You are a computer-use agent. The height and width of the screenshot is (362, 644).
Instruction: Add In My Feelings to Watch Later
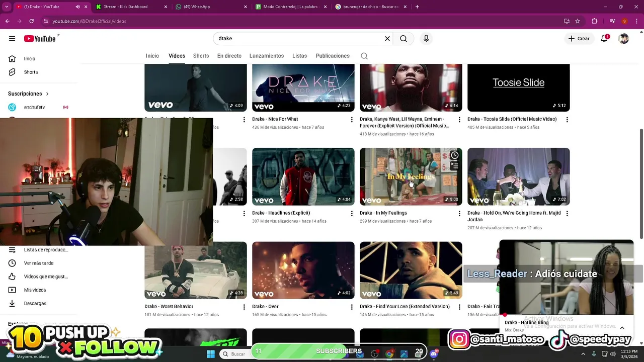coord(454,155)
